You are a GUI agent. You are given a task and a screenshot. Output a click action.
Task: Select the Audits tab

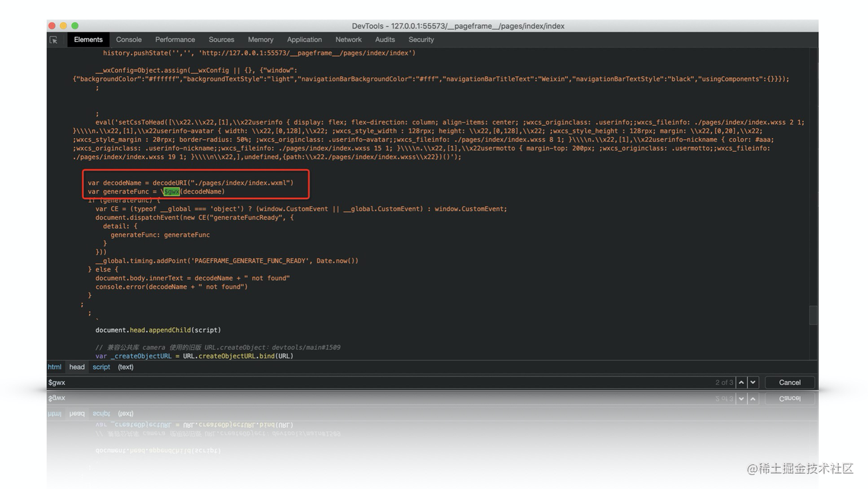[385, 40]
